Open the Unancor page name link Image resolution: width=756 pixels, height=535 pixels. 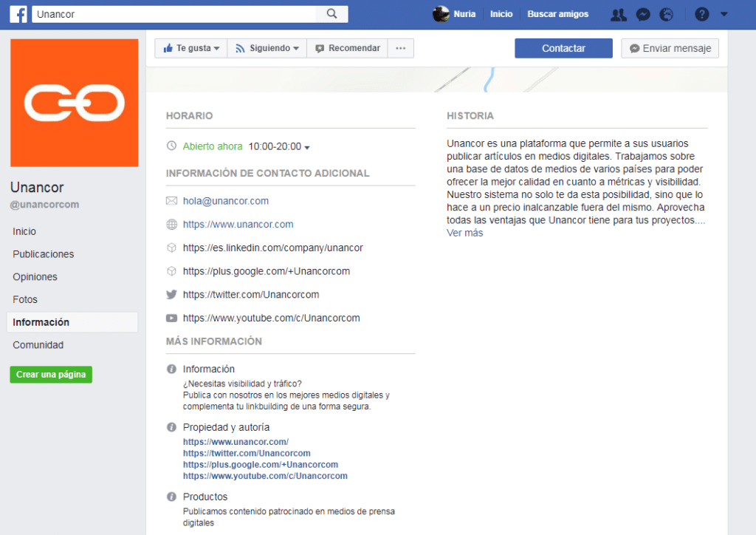[37, 187]
